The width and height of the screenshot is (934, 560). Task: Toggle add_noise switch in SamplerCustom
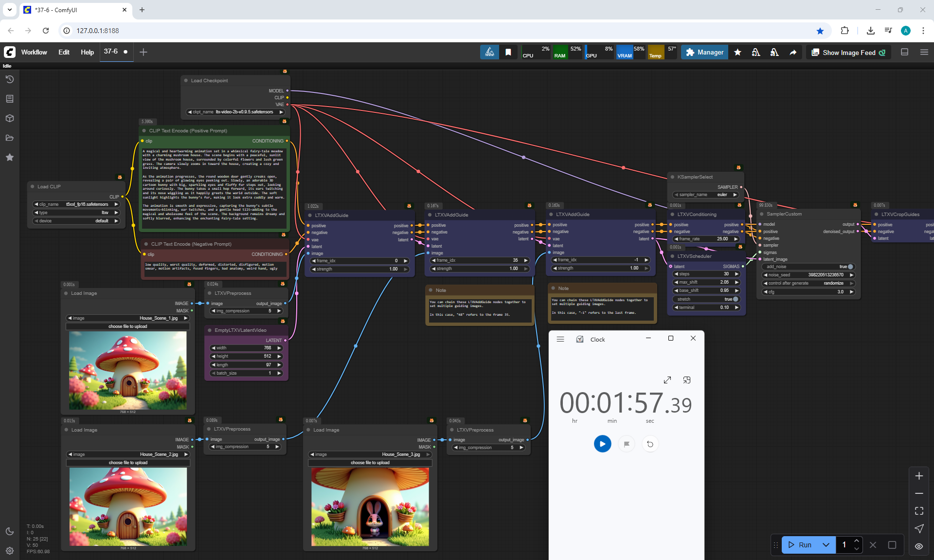pos(850,267)
